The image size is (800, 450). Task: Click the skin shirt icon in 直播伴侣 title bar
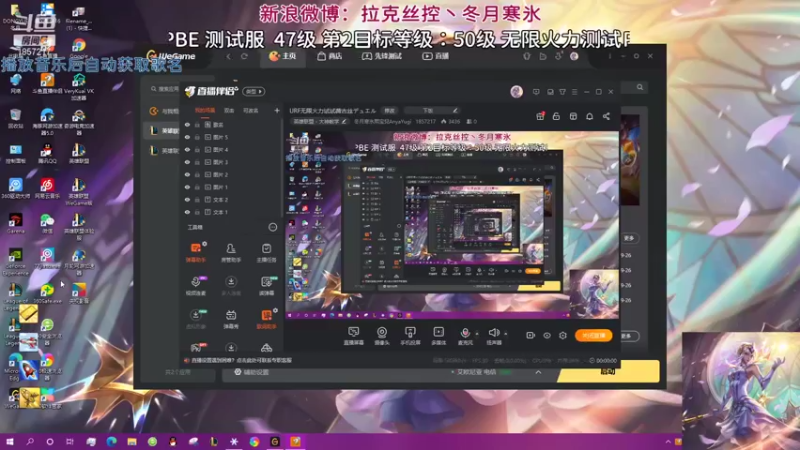[562, 92]
